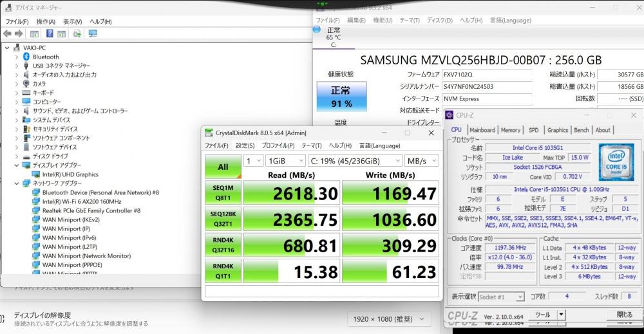The image size is (644, 334).
Task: Click the Bluetooth icon in the device tree
Action: pos(26,57)
